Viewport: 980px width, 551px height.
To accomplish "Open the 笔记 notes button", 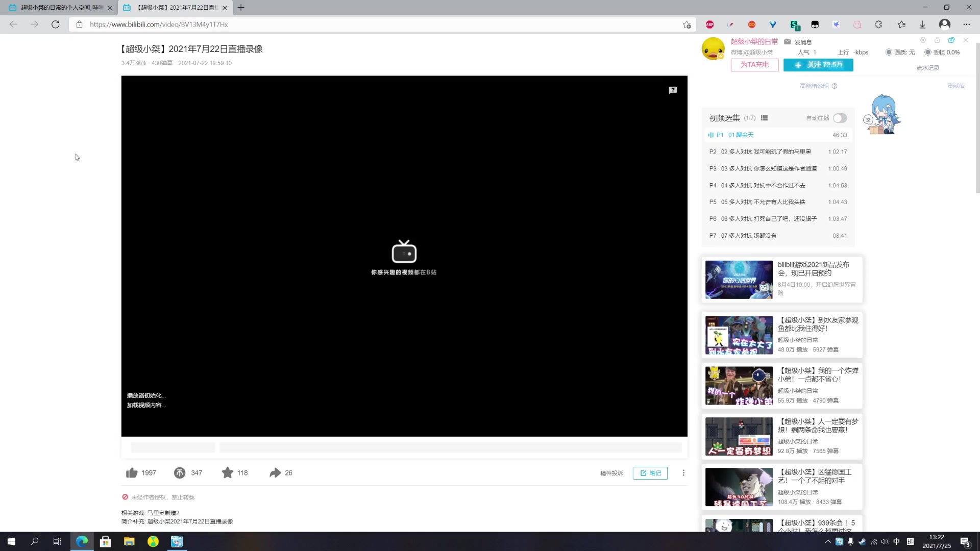I will [x=650, y=473].
